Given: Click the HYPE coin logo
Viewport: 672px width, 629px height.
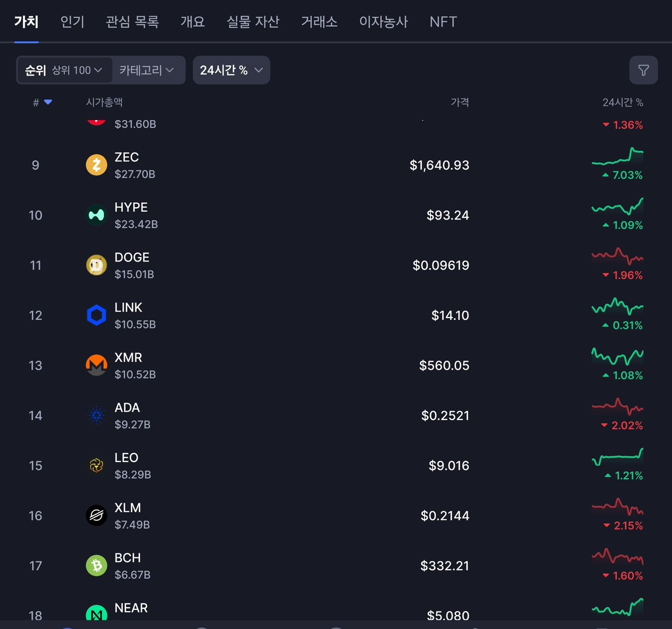Looking at the screenshot, I should [x=96, y=215].
